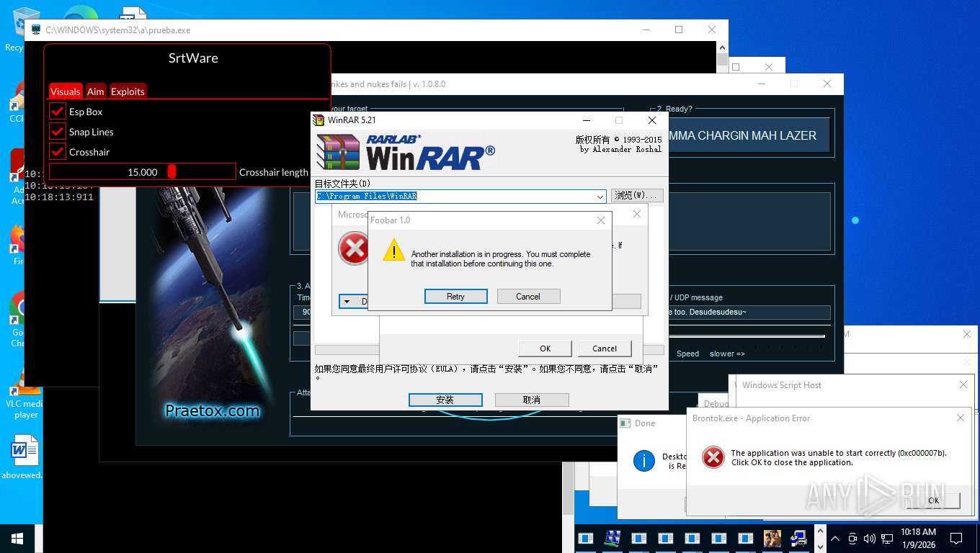980x553 pixels.
Task: Click the network computers taskbar icon
Action: coord(612,538)
